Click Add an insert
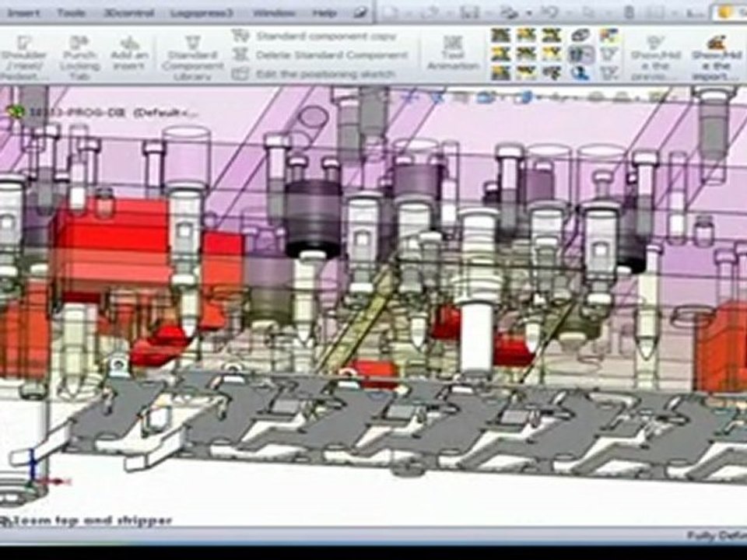The width and height of the screenshot is (747, 560). point(130,54)
